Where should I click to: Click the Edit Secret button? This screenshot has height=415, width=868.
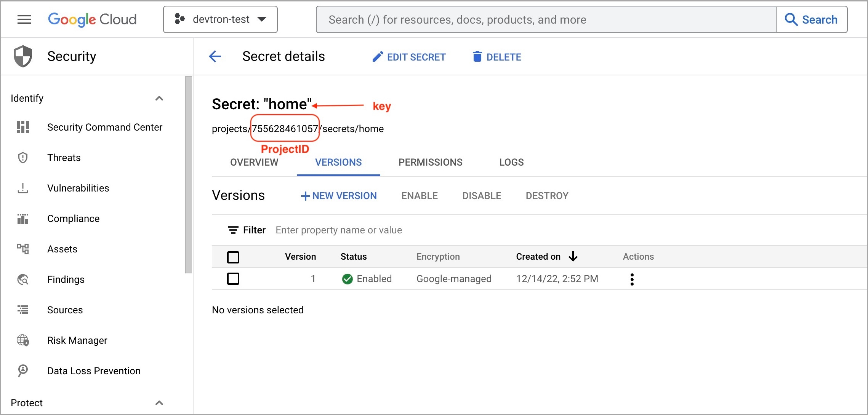[x=409, y=57]
